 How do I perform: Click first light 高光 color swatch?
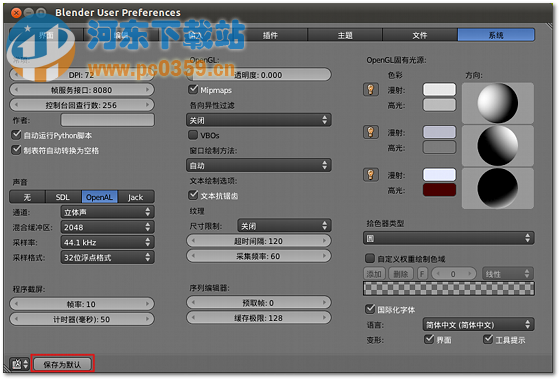point(439,105)
